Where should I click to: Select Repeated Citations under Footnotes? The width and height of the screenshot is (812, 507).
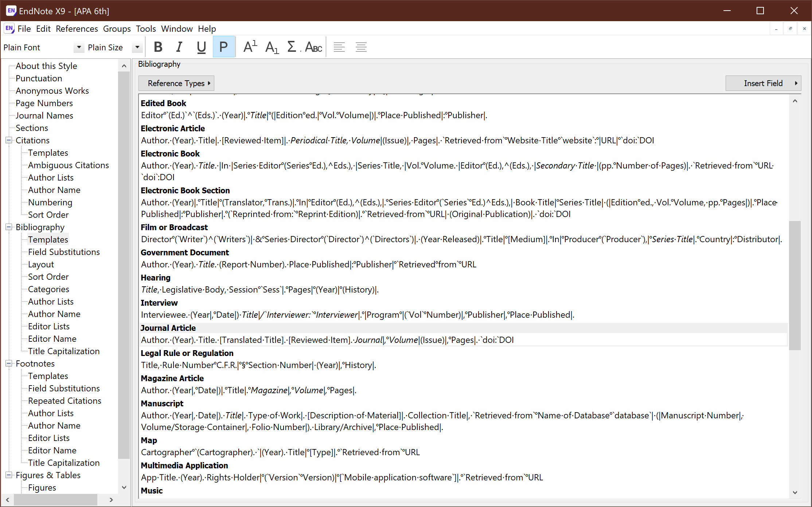65,401
